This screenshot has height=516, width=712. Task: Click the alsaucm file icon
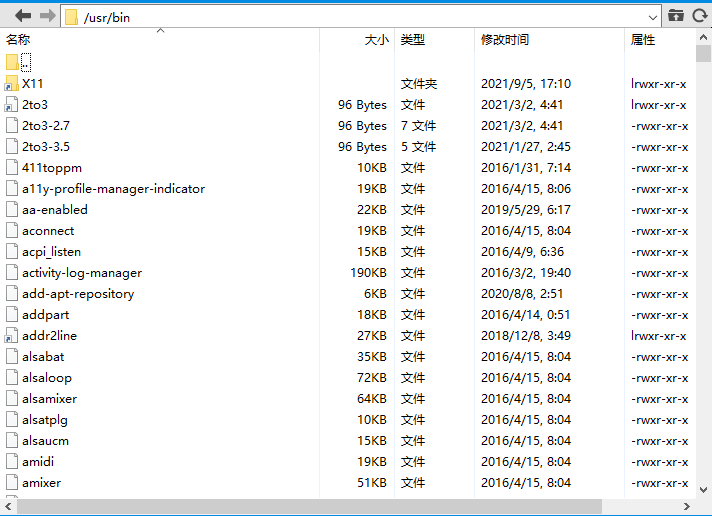pos(12,440)
